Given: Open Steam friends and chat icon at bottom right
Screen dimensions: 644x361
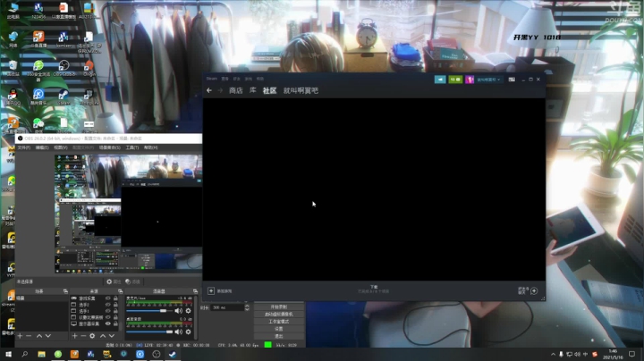Looking at the screenshot, I should point(534,290).
